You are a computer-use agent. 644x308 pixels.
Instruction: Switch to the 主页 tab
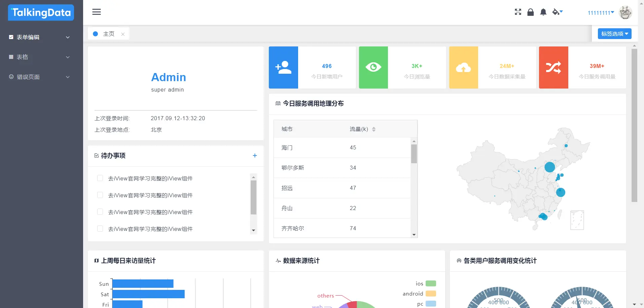[109, 34]
